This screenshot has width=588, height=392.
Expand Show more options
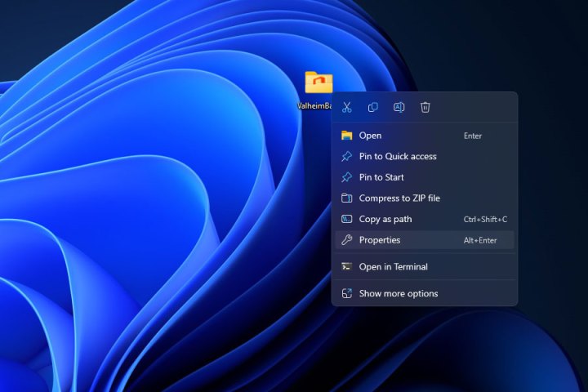point(399,293)
